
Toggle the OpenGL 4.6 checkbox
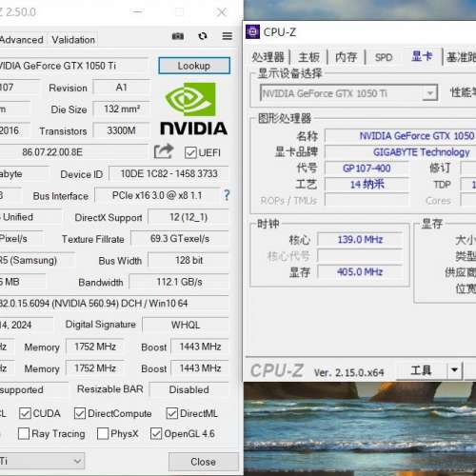(156, 433)
